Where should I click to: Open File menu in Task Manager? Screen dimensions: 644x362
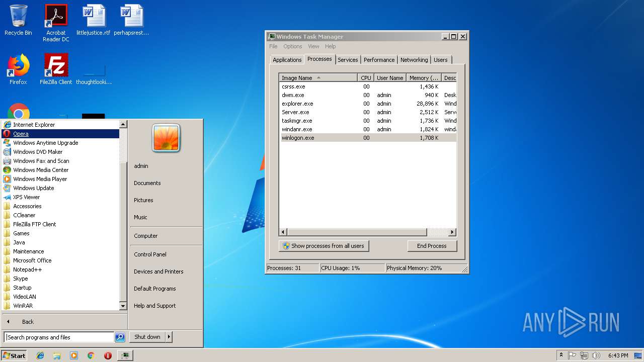(273, 46)
